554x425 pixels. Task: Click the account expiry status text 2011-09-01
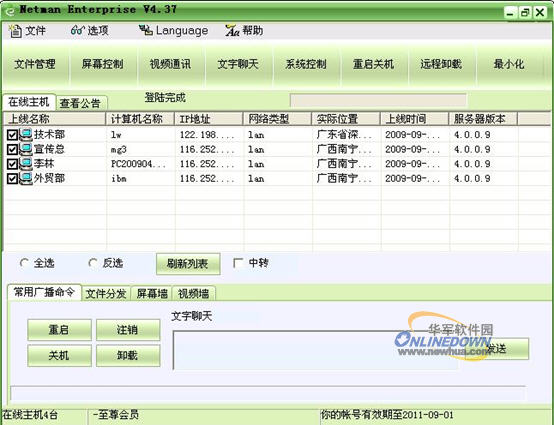(x=387, y=415)
